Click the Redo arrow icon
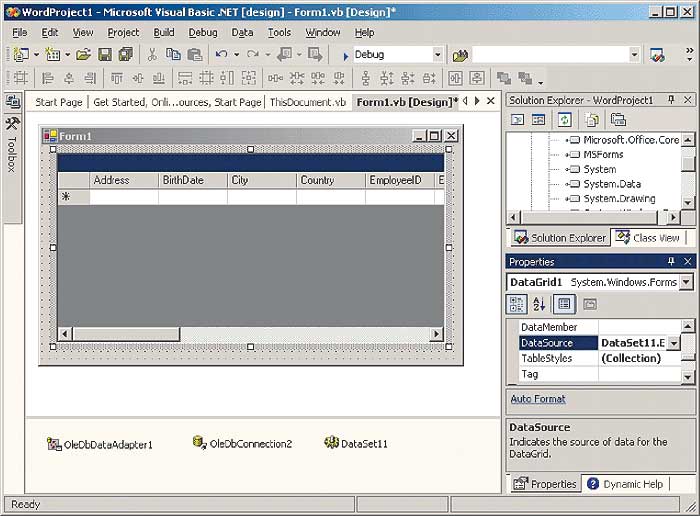 coord(253,54)
